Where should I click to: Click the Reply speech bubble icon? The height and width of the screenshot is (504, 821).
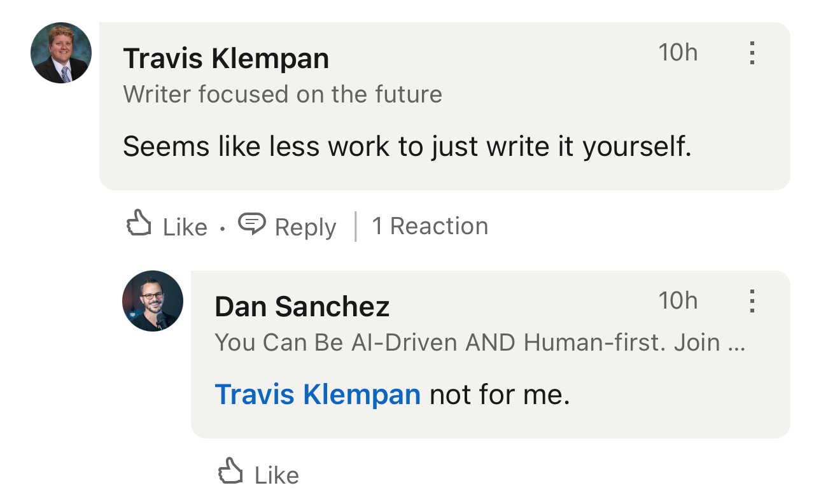coord(251,225)
